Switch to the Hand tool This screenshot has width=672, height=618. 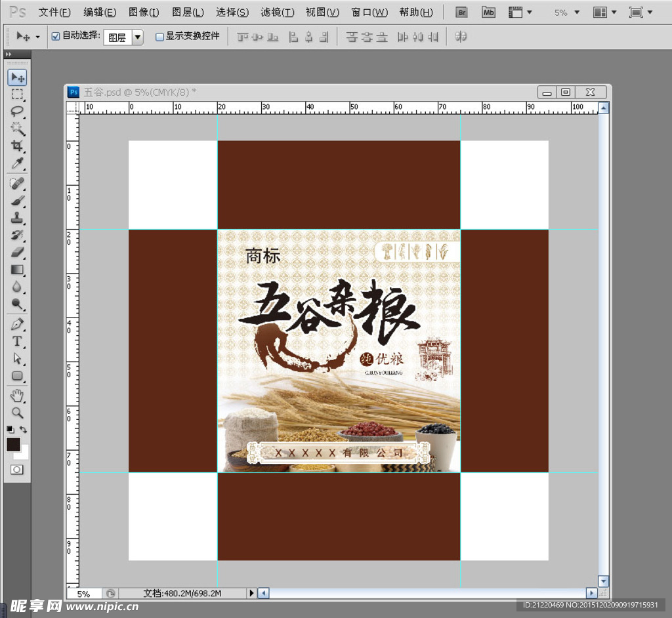click(17, 395)
